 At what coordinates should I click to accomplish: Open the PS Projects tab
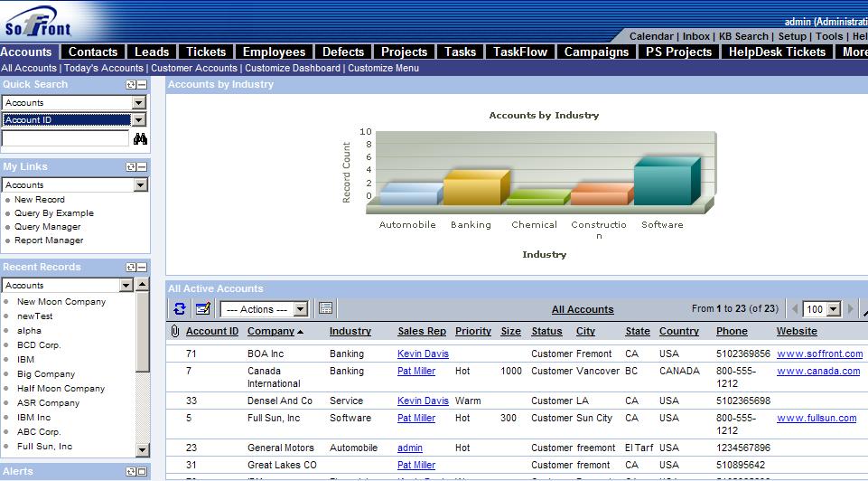(678, 52)
